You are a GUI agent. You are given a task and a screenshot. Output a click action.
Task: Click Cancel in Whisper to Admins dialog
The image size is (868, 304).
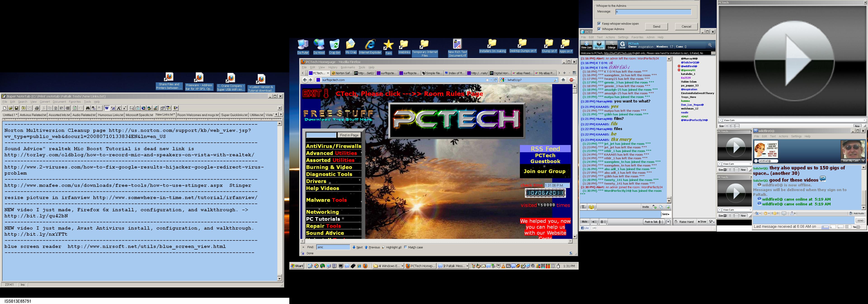[686, 27]
